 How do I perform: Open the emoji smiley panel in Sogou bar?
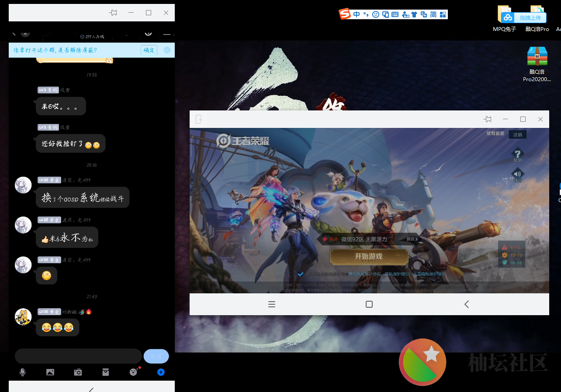point(376,14)
